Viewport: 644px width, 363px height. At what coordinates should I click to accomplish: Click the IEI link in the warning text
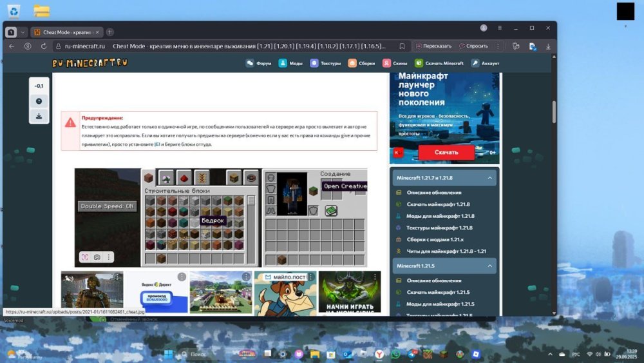pyautogui.click(x=157, y=144)
